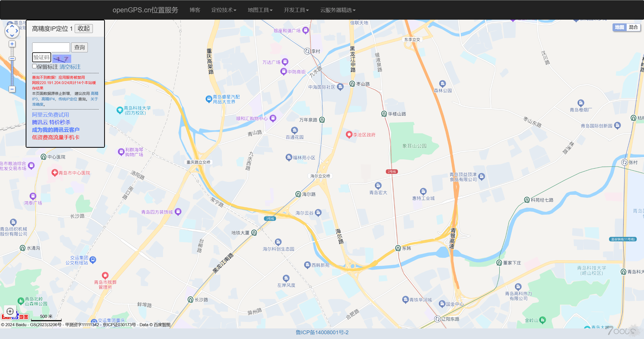Screen dimensions: 644x339
Task: Click the 查询 query button
Action: pyautogui.click(x=79, y=47)
